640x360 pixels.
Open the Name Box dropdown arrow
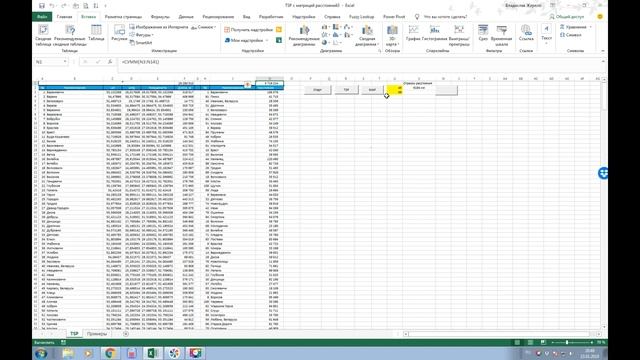tap(65, 62)
